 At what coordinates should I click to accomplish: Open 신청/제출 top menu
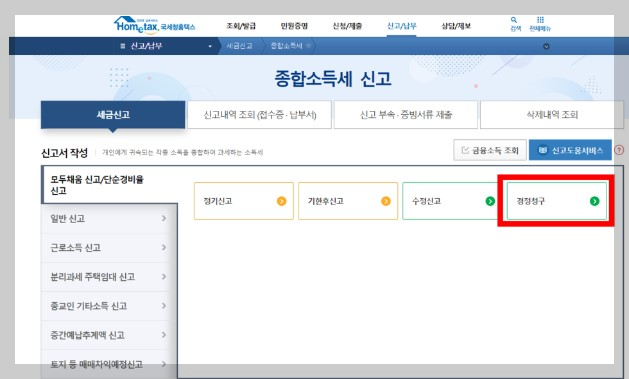click(x=347, y=26)
